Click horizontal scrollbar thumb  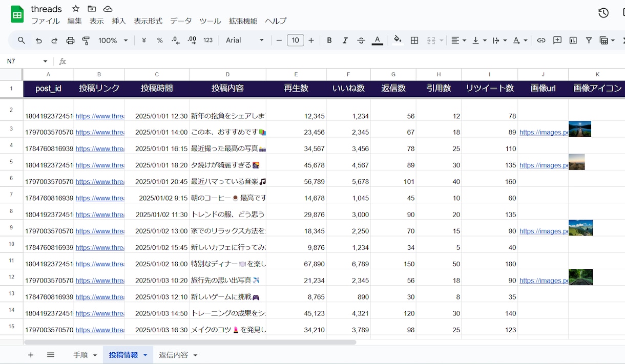click(x=190, y=342)
